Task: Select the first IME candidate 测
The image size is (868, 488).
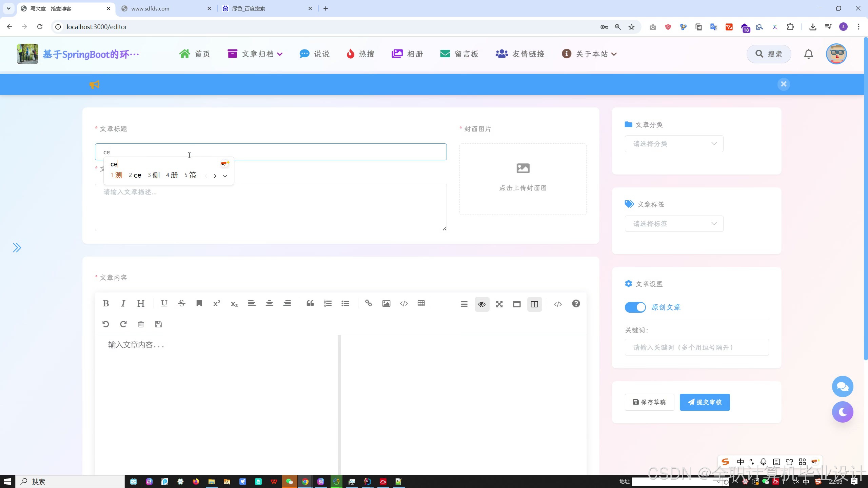Action: pos(118,175)
